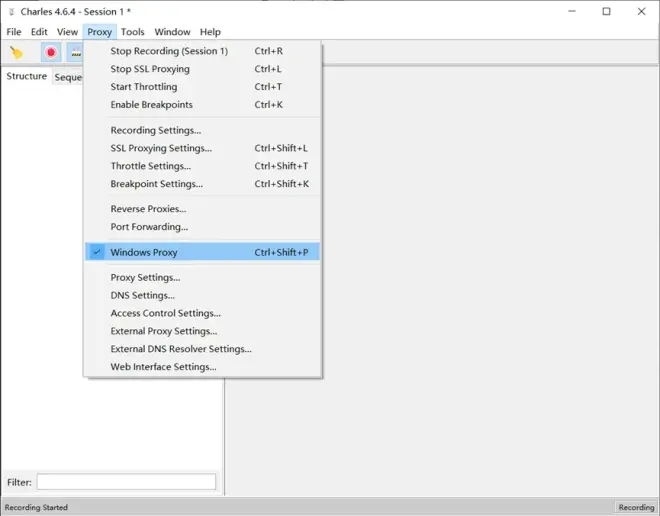Open Recording Settings...
Viewport: 660px width, 516px height.
tap(202, 130)
